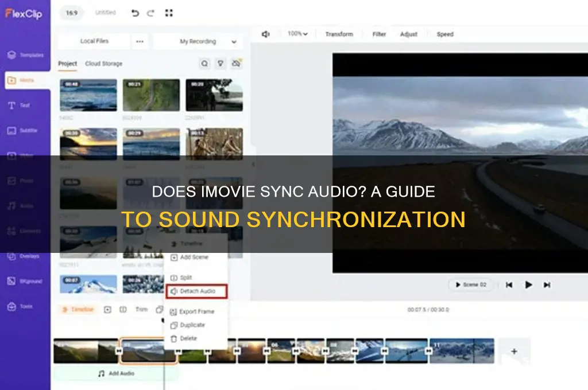Undo the last action
The image size is (588, 390).
point(135,13)
